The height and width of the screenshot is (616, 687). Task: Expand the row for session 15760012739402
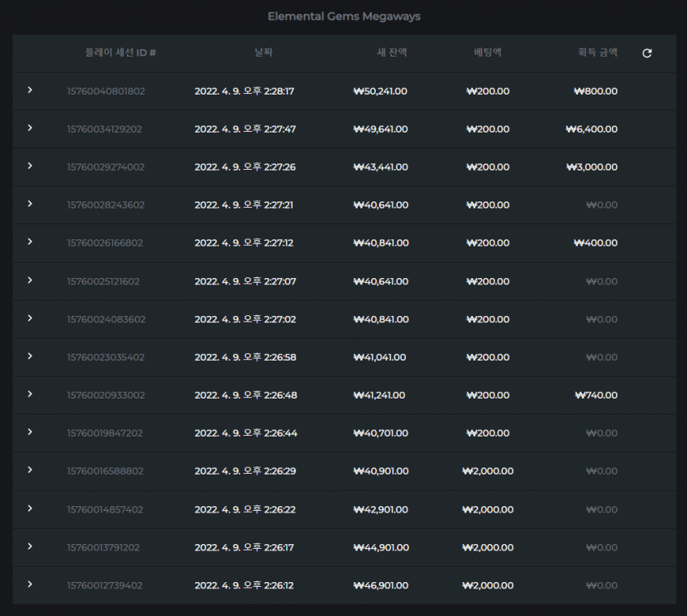[x=30, y=584]
